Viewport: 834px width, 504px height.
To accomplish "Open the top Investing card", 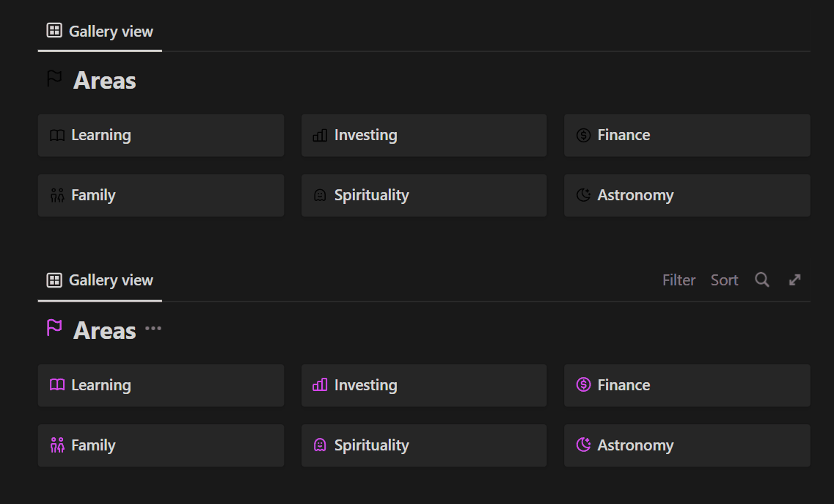I will pos(423,135).
